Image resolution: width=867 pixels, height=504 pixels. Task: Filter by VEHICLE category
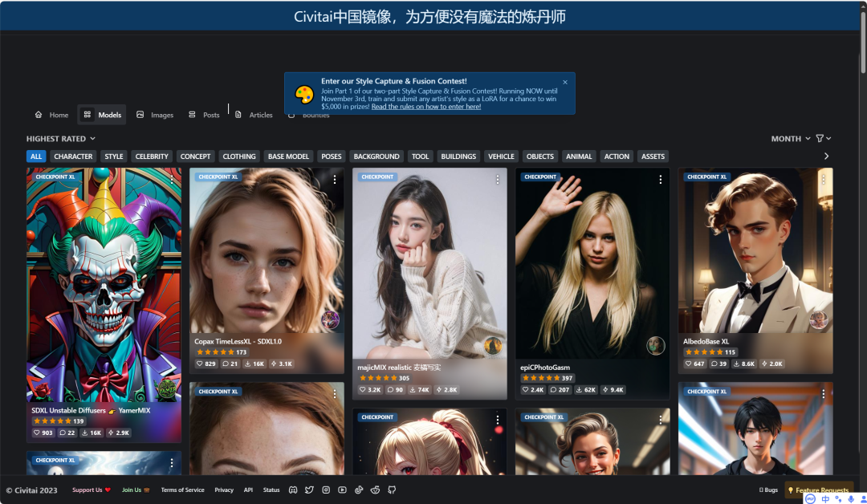point(501,156)
